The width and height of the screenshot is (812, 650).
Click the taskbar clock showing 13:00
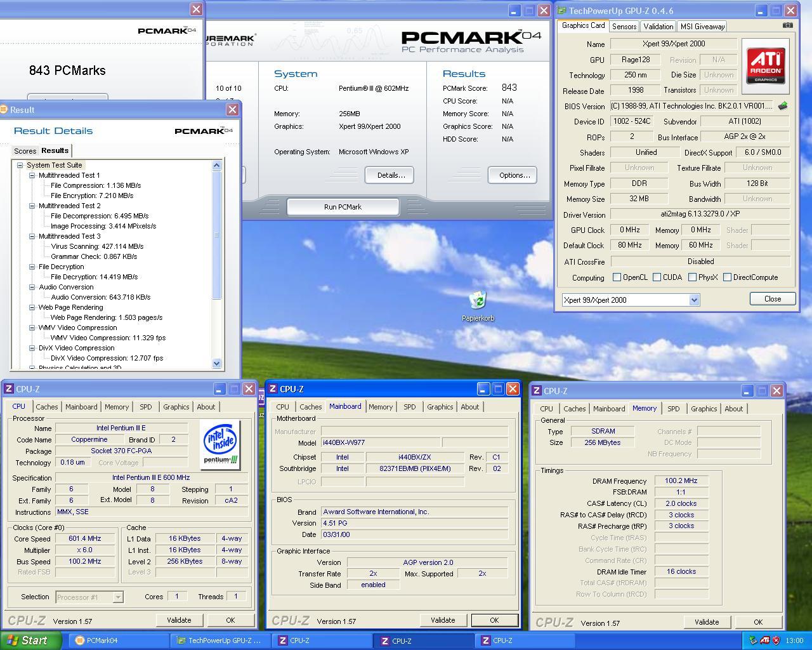pyautogui.click(x=794, y=640)
